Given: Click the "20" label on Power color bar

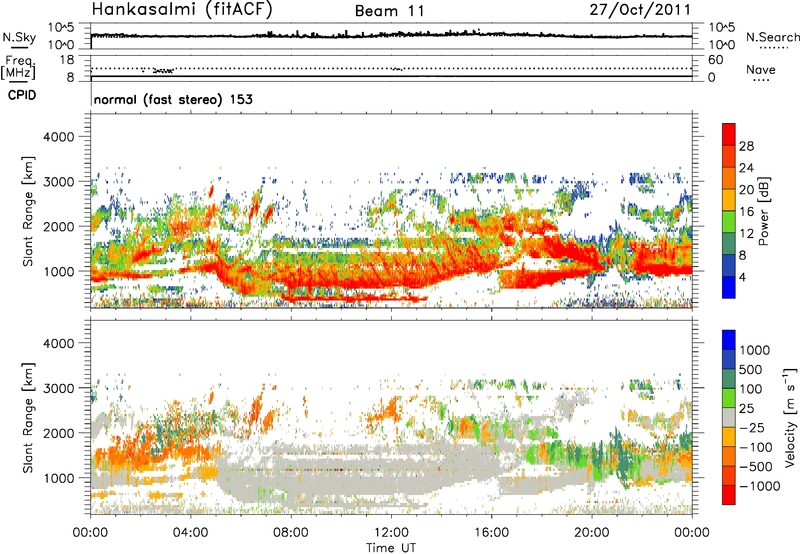Looking at the screenshot, I should click(x=746, y=190).
